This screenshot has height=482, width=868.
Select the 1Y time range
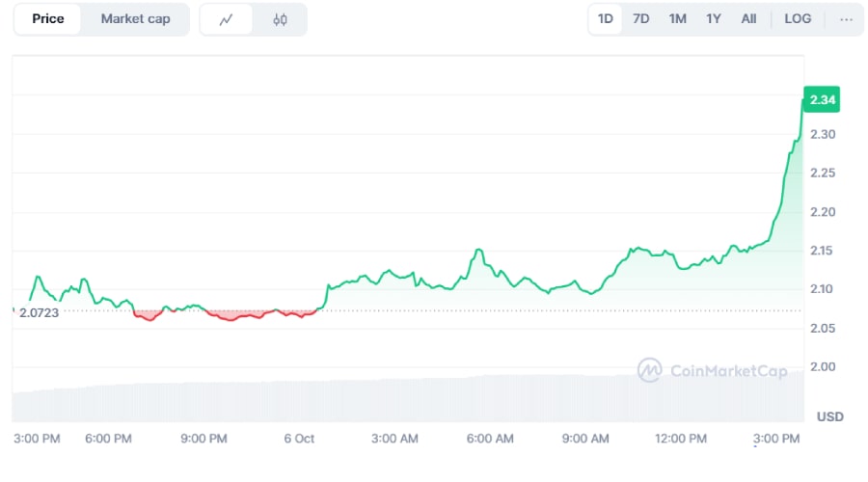pyautogui.click(x=713, y=19)
